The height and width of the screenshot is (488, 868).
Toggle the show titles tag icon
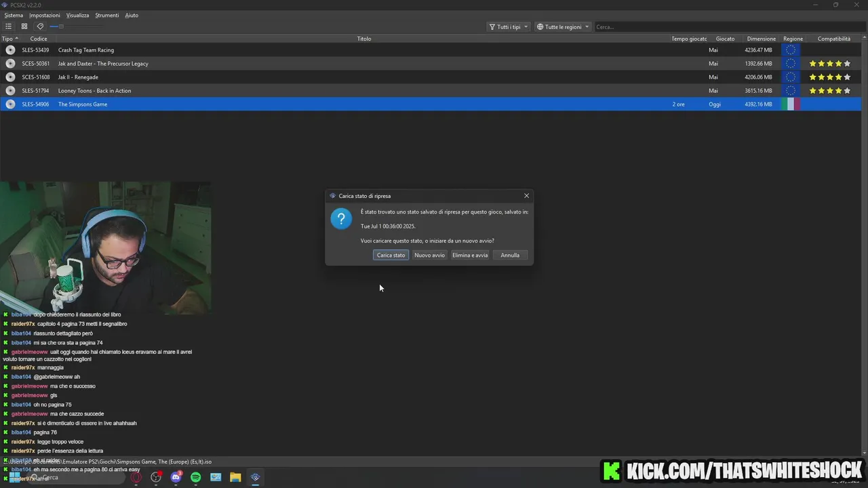tap(40, 26)
